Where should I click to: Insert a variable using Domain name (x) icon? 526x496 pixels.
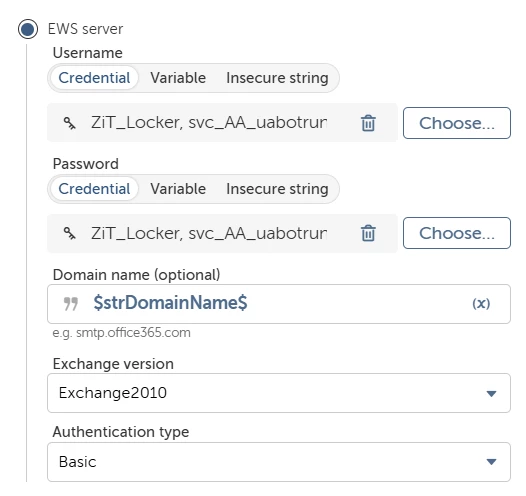[481, 304]
